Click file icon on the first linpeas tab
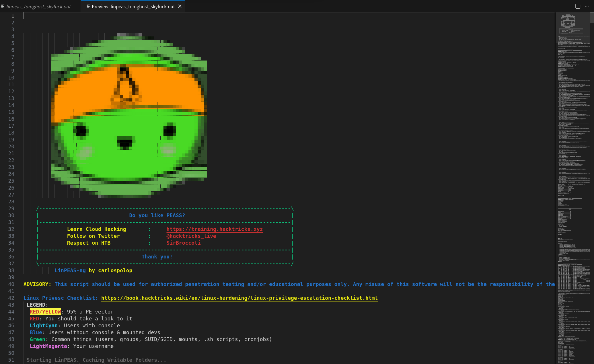The height and width of the screenshot is (364, 594). (3, 6)
